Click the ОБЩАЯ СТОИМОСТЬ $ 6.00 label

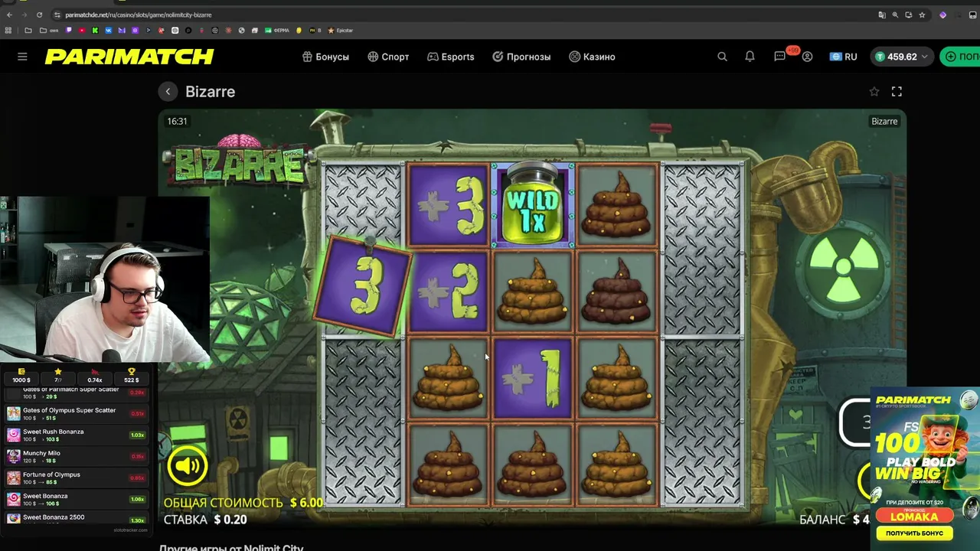click(x=243, y=503)
